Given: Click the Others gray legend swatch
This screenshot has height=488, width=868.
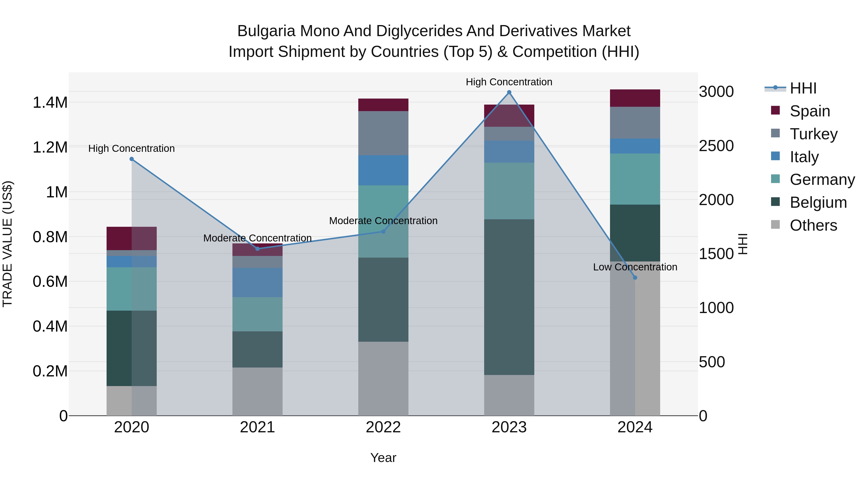Looking at the screenshot, I should pyautogui.click(x=775, y=225).
